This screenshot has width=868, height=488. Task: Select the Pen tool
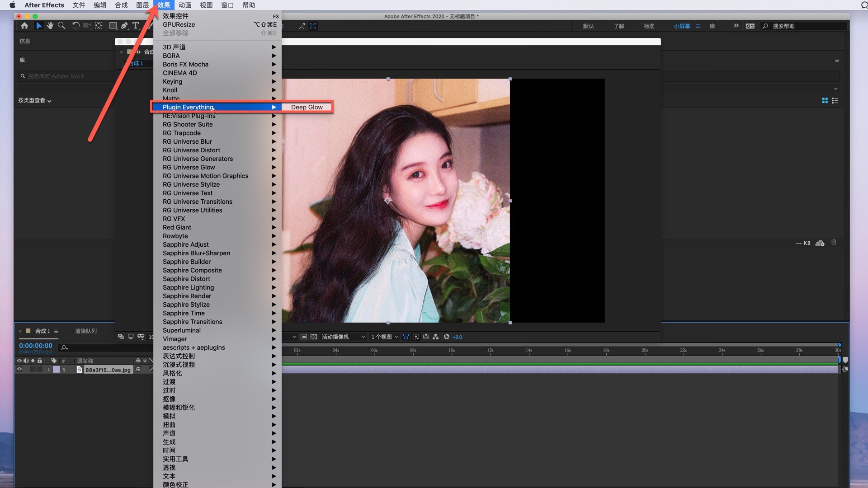[124, 26]
